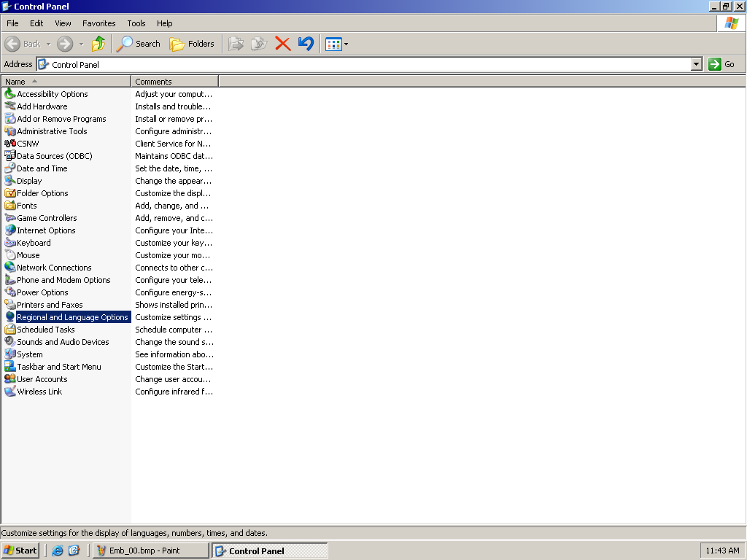Select the Wireless Link icon
The height and width of the screenshot is (560, 747).
point(10,391)
